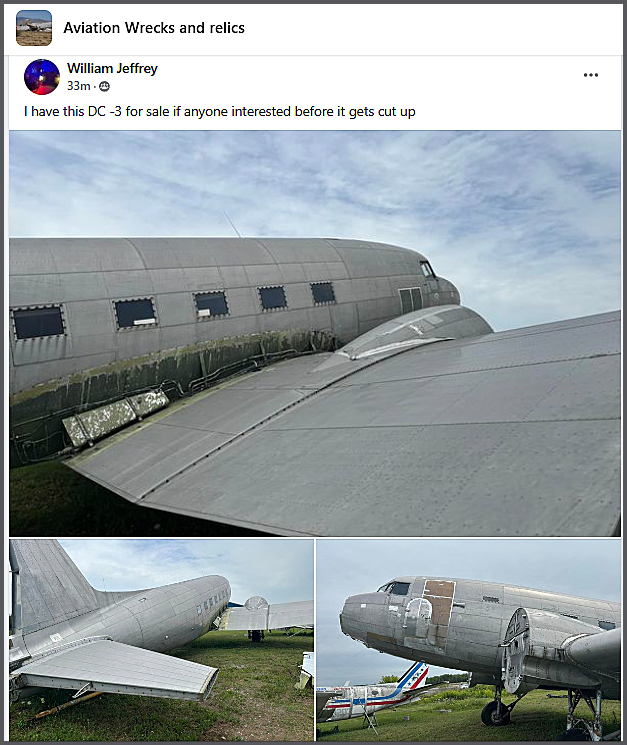Click the cockpit window in the large photo
This screenshot has height=745, width=627.
coord(427,269)
